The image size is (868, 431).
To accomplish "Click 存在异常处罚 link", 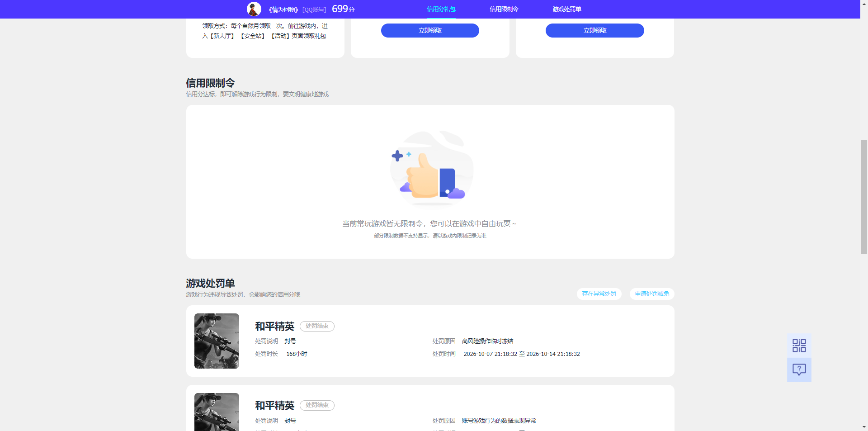I will pyautogui.click(x=599, y=294).
